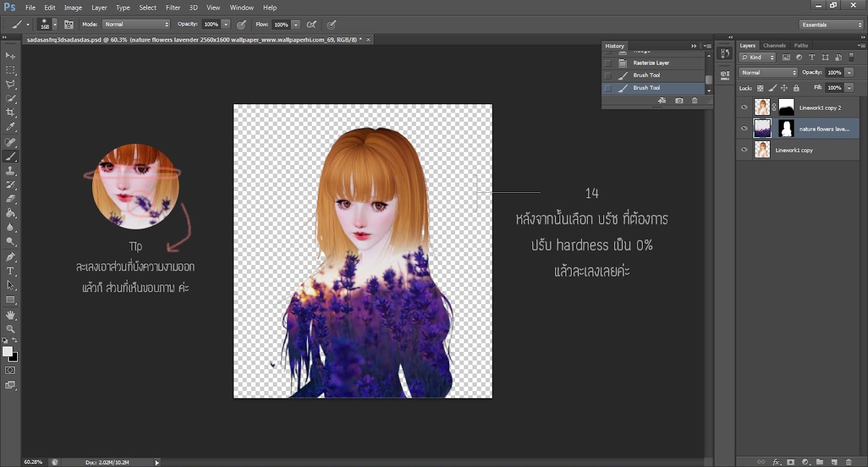Open brush preset picker dropdown
The height and width of the screenshot is (467, 868).
(x=55, y=25)
